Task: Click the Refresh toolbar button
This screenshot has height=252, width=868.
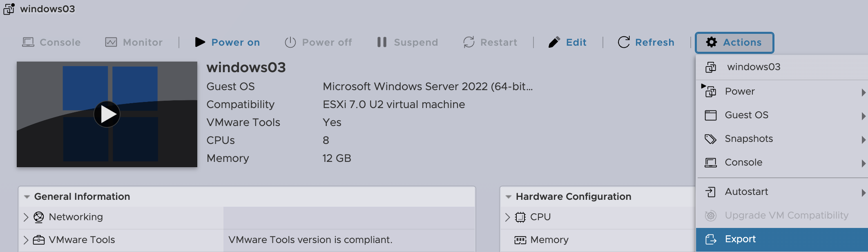Action: [654, 42]
